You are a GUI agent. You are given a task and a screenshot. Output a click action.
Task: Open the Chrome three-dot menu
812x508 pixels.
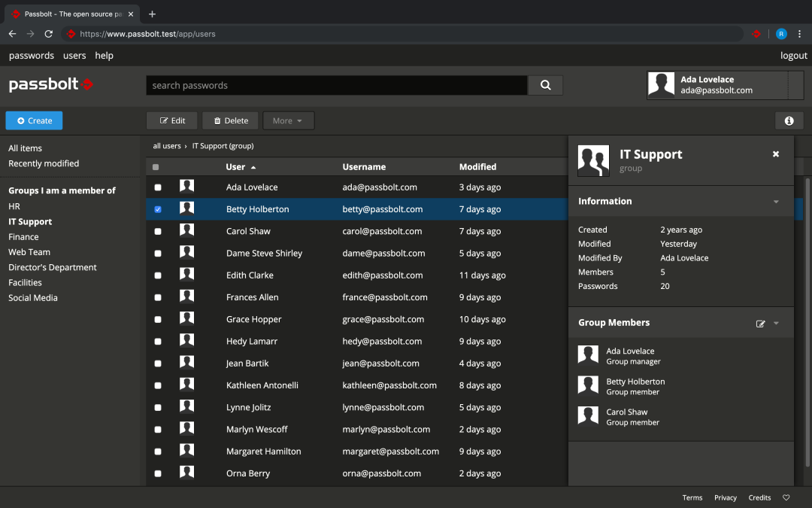click(799, 34)
